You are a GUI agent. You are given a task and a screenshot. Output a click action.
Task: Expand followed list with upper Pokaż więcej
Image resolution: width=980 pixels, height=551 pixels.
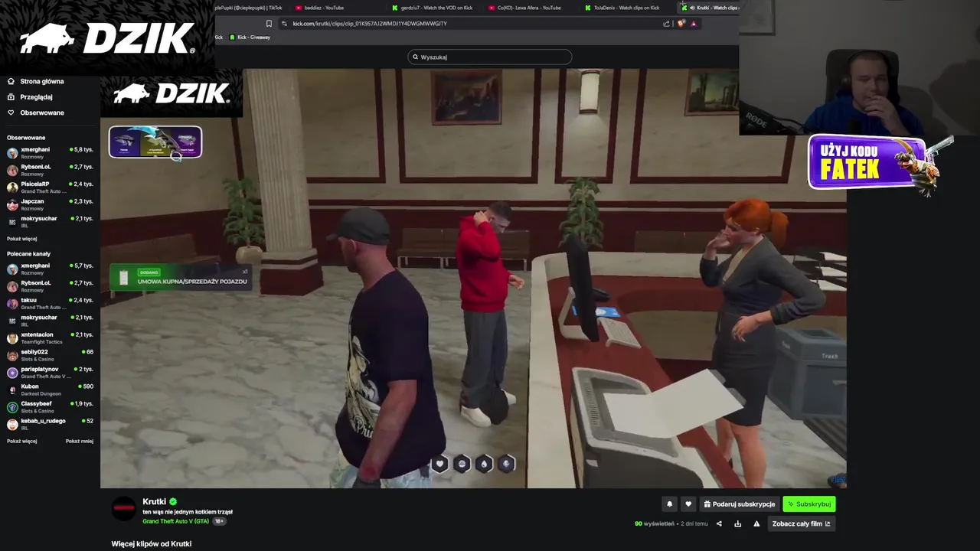point(21,239)
